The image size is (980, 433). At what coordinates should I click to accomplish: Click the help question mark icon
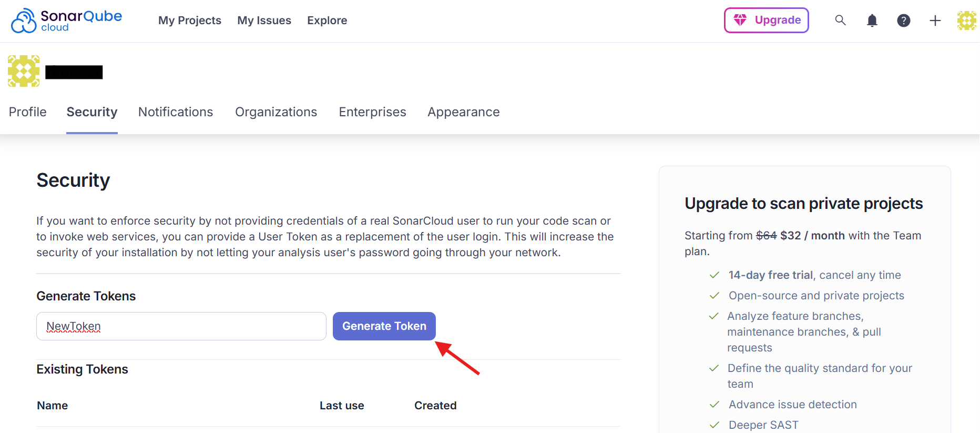pyautogui.click(x=903, y=21)
